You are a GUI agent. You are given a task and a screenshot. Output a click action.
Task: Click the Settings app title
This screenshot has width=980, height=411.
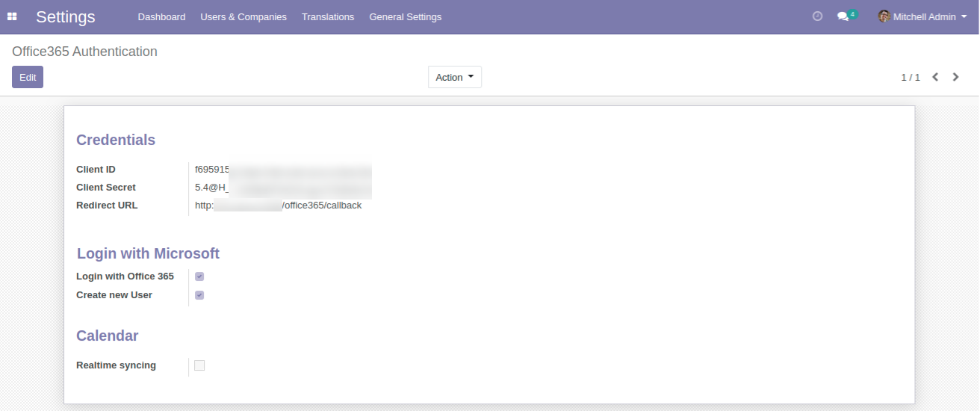[x=66, y=16]
